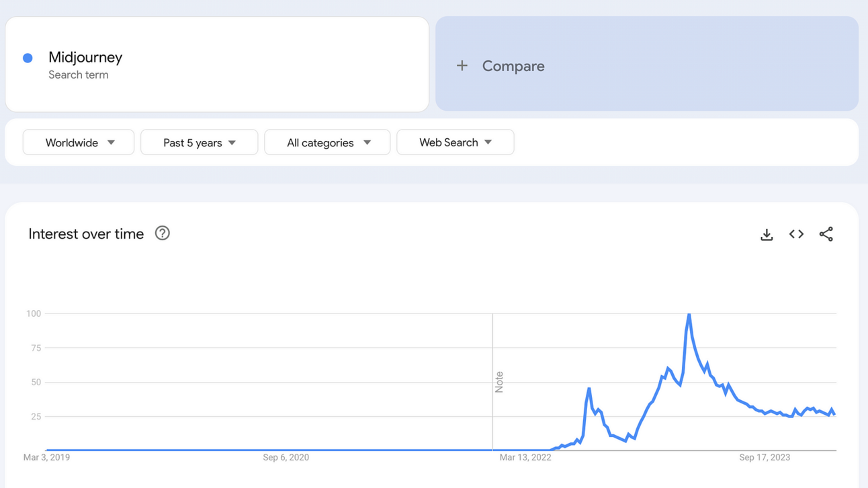Open the Past 5 years dropdown
868x488 pixels.
[199, 142]
